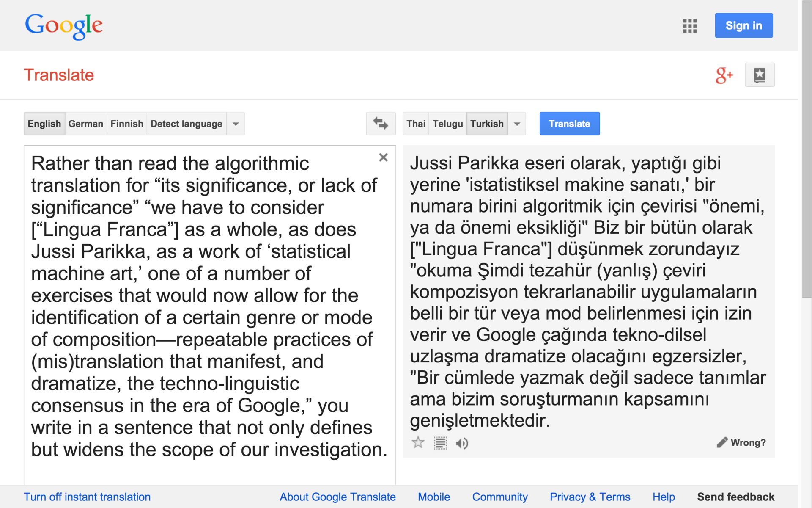Turn off instant translation link

coord(87,497)
